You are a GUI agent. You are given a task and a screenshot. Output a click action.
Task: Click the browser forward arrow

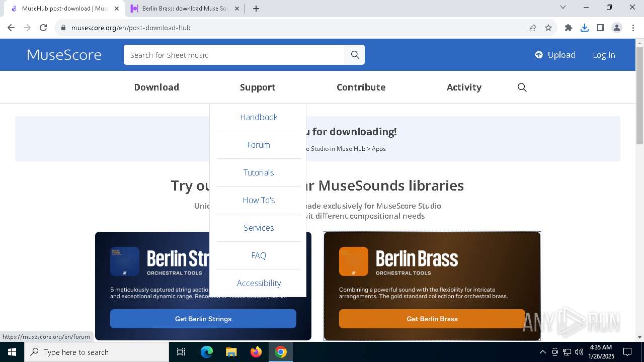27,28
